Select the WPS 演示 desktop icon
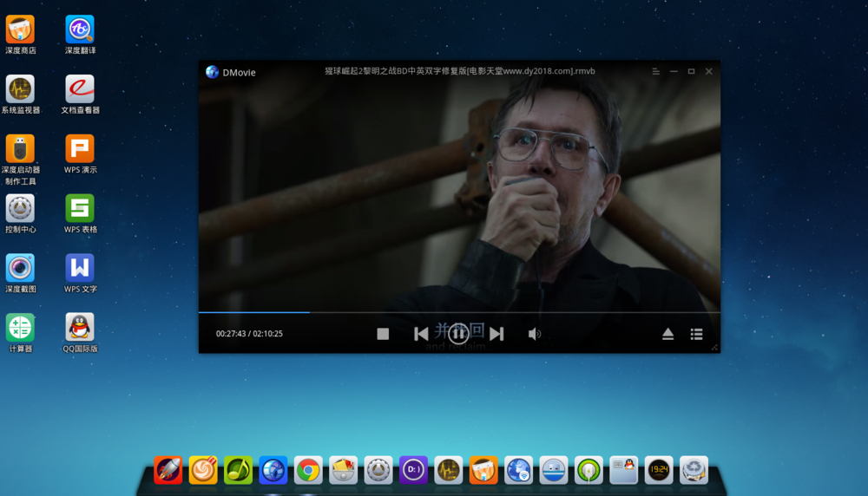 (80, 149)
